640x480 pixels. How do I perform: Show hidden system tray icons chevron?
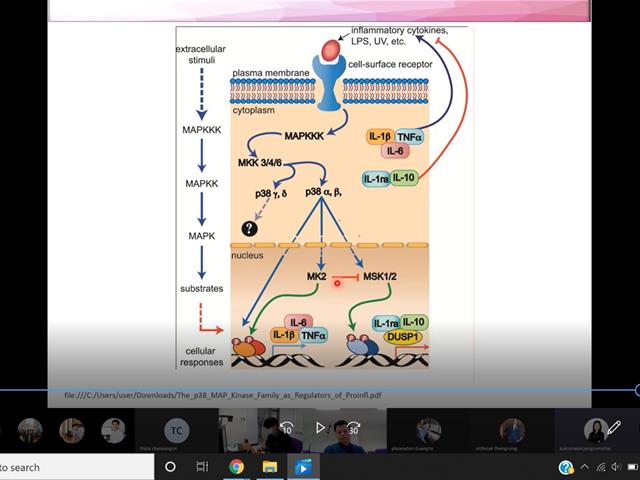click(x=584, y=467)
